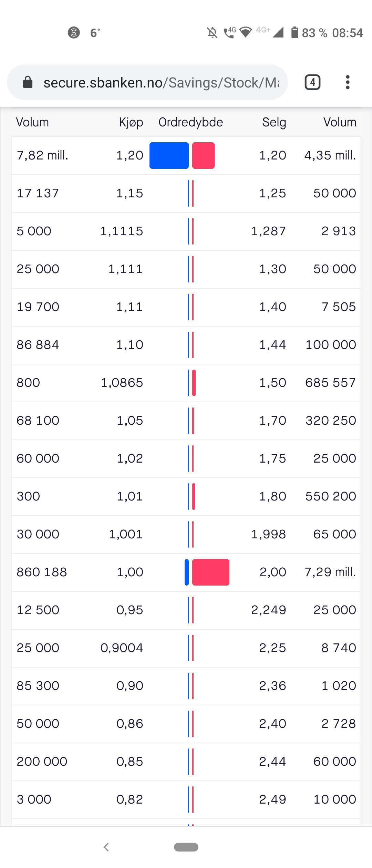The image size is (372, 868).
Task: Open the tab switcher showing 4 tabs
Action: pos(312,83)
